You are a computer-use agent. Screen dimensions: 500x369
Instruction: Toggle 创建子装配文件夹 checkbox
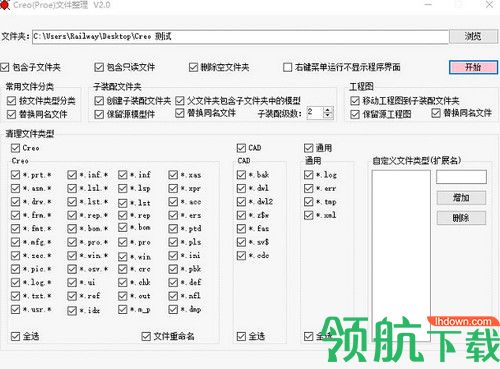point(99,101)
